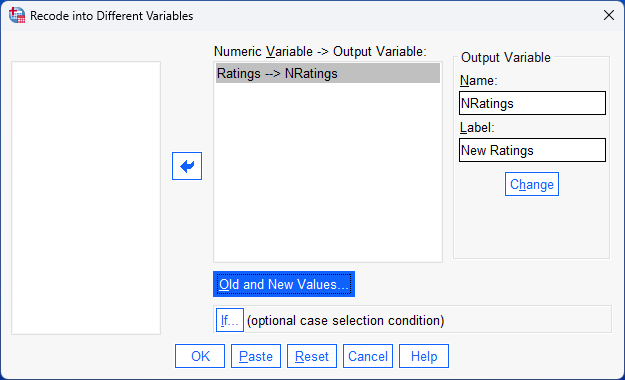Click inside the empty source variable list
625x380 pixels.
point(86,198)
